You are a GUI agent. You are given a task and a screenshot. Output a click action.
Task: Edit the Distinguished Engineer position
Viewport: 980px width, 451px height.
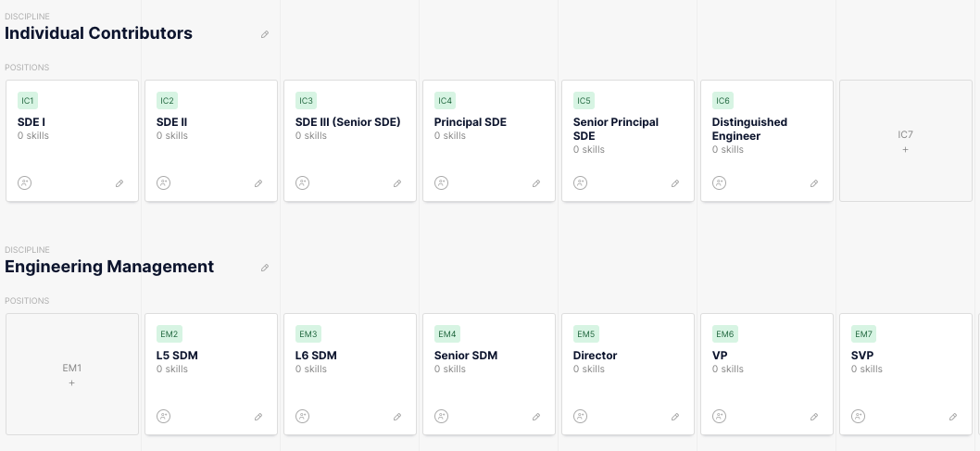[814, 183]
